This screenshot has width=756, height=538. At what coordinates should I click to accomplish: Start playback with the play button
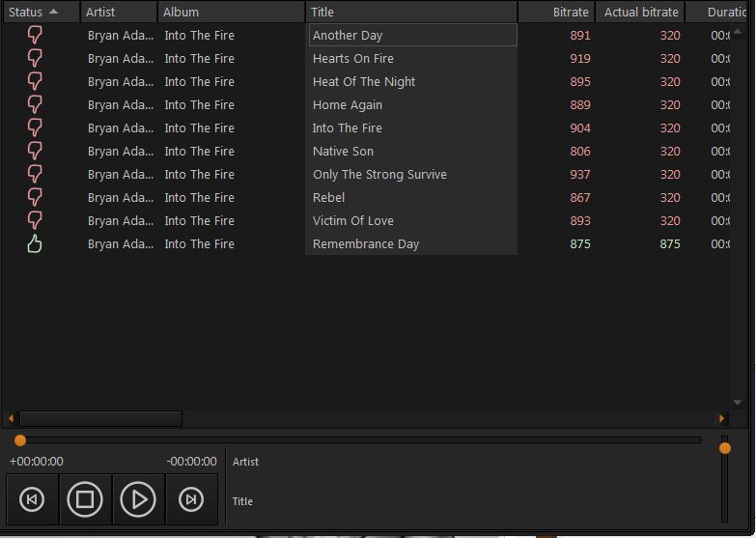point(138,499)
